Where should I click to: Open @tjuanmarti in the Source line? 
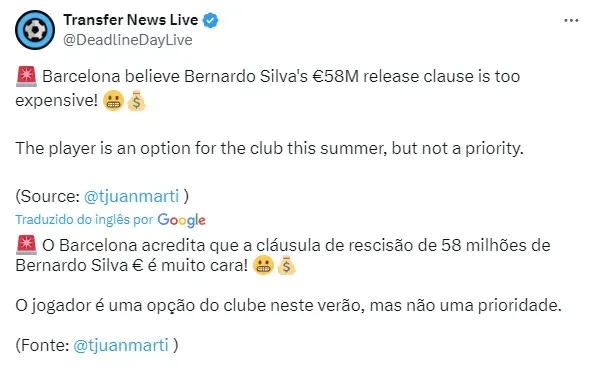[x=131, y=196]
